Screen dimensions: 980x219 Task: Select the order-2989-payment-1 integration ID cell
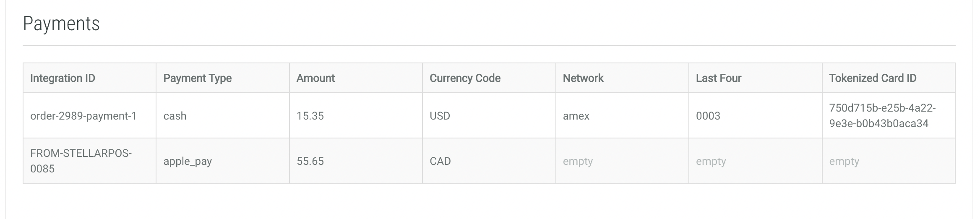(83, 116)
